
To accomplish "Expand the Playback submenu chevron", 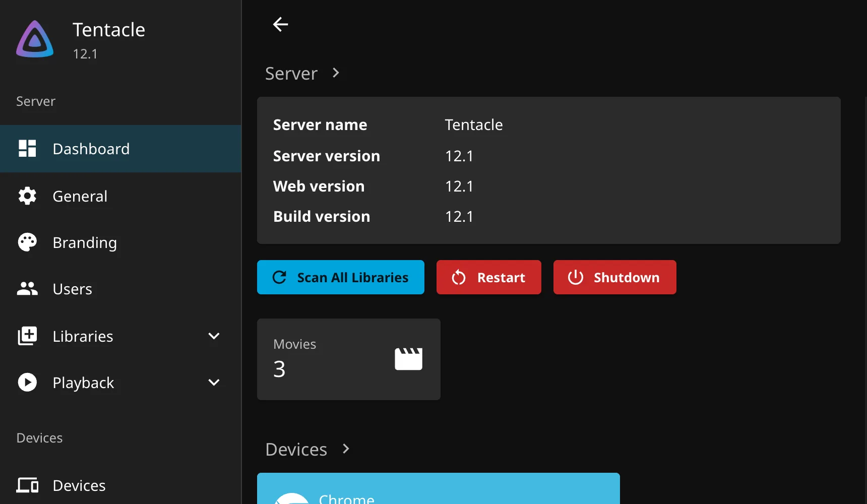I will [x=214, y=383].
